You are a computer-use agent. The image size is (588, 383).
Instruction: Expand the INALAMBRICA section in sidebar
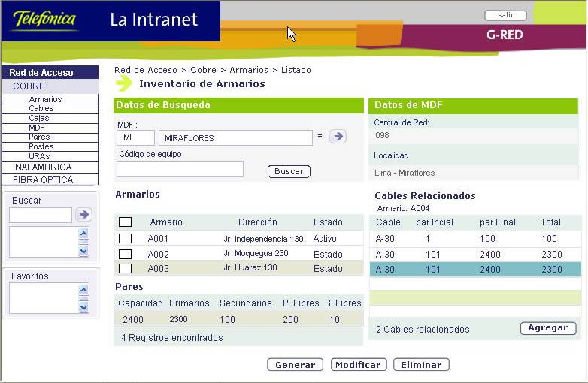tap(42, 167)
